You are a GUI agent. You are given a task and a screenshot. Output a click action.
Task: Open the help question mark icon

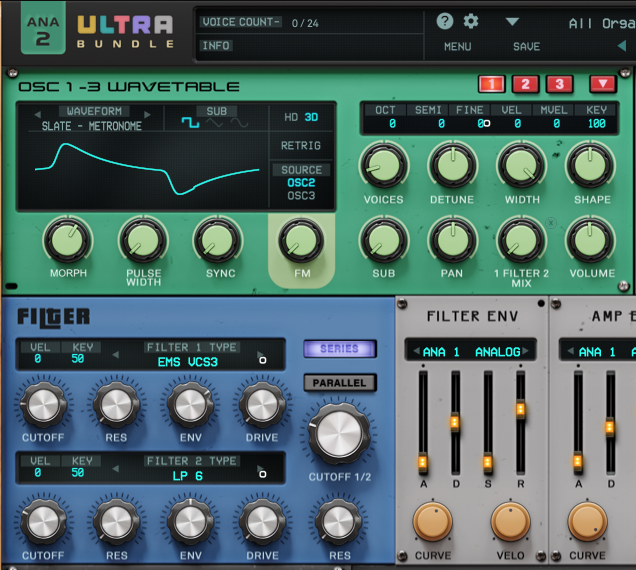(445, 21)
